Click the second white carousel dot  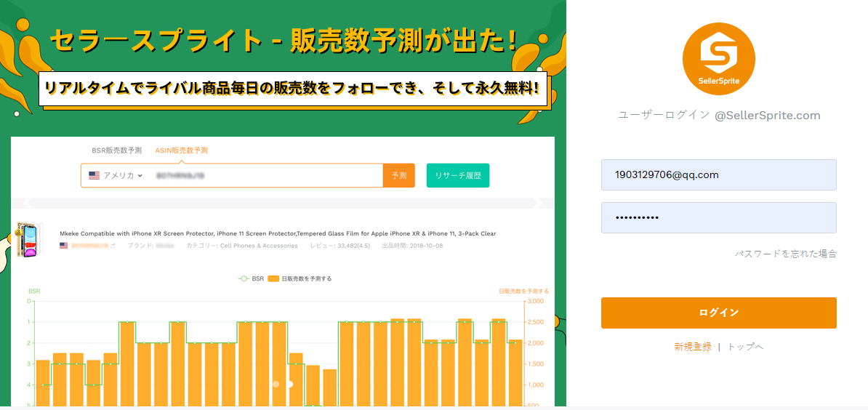289,384
